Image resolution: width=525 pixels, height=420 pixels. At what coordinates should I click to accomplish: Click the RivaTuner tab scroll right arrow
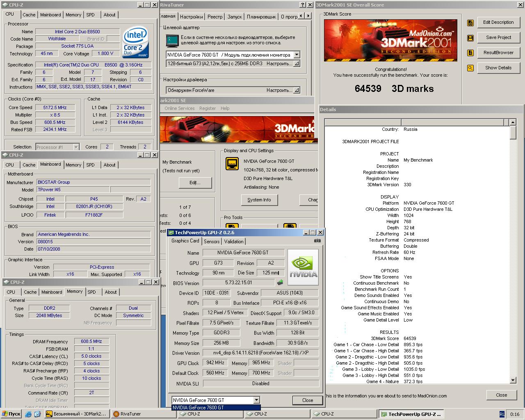308,16
